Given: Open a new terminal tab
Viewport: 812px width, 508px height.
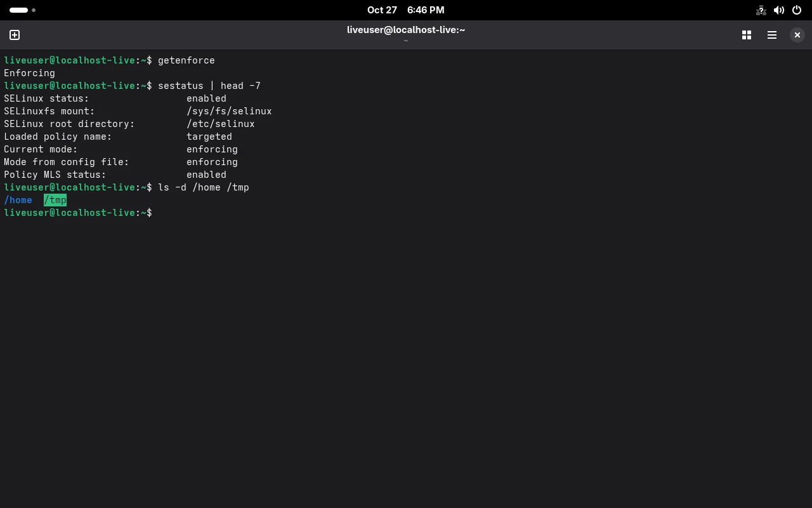Looking at the screenshot, I should point(15,35).
